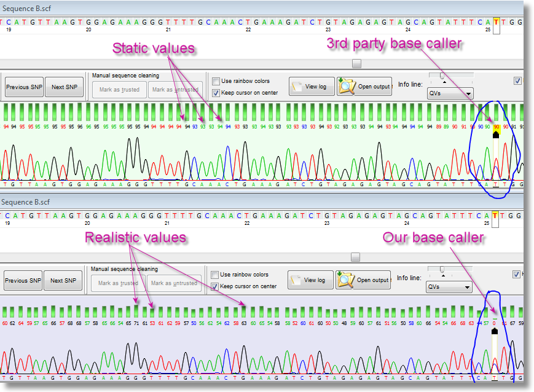Click the folder magnifier icon in upper Open output

(x=347, y=86)
